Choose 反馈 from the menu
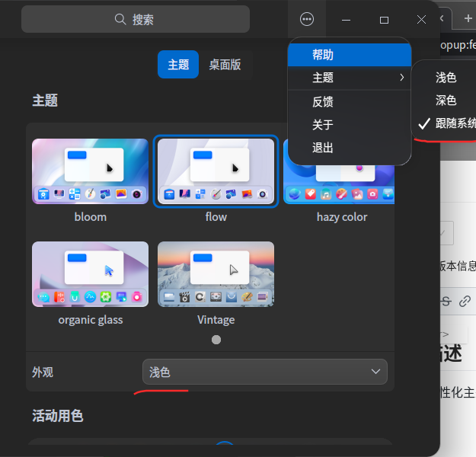This screenshot has height=457, width=476. coord(350,101)
